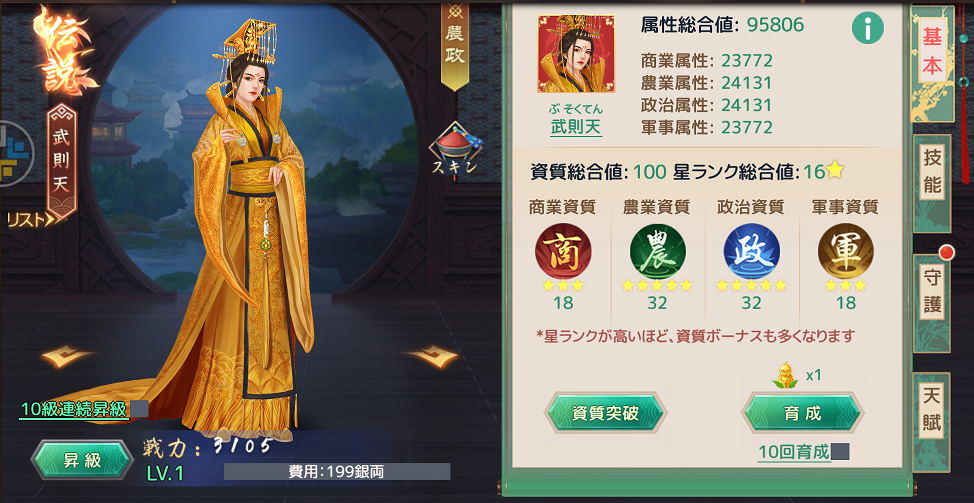Viewport: 974px width, 503px height.
Task: Enable the 10回育成 checkbox
Action: click(x=840, y=451)
